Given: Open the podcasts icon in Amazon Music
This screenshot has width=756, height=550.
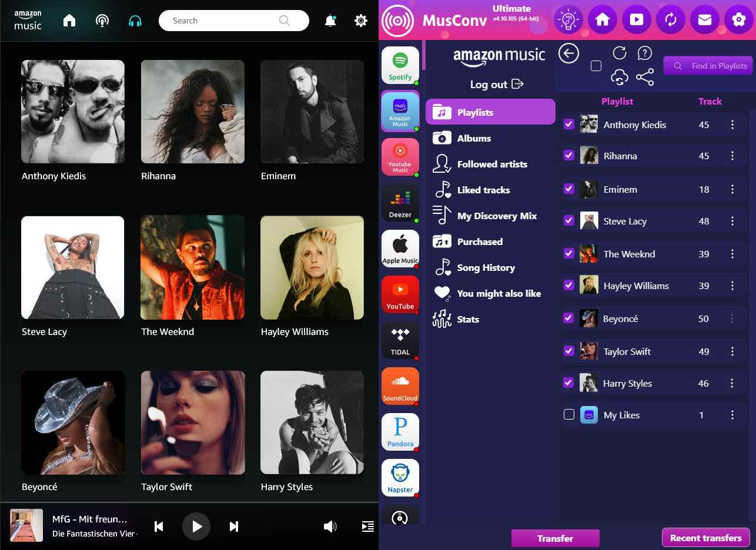Looking at the screenshot, I should (x=102, y=21).
